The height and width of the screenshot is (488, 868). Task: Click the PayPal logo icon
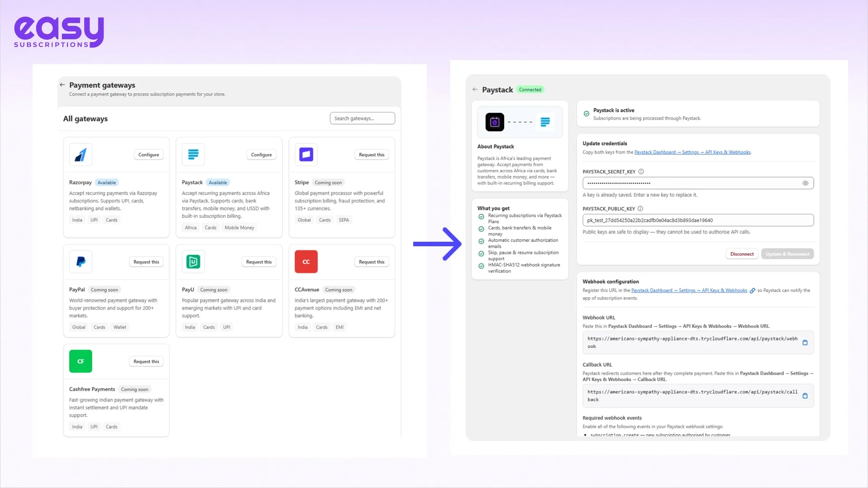pyautogui.click(x=80, y=262)
